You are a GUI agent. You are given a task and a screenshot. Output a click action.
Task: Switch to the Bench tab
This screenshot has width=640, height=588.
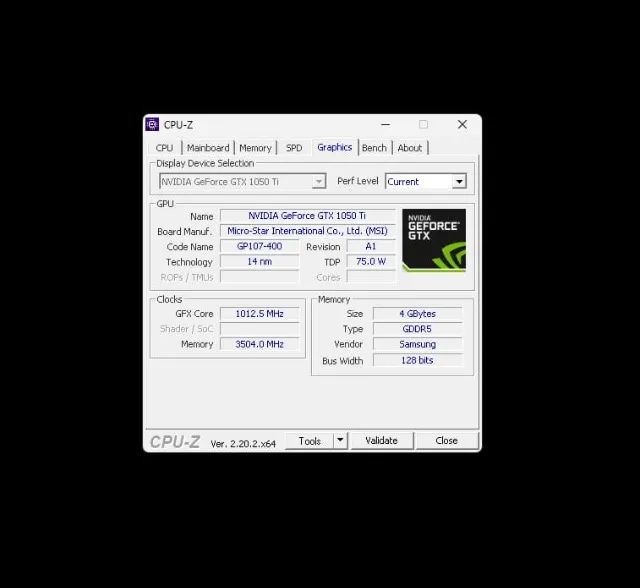coord(374,148)
